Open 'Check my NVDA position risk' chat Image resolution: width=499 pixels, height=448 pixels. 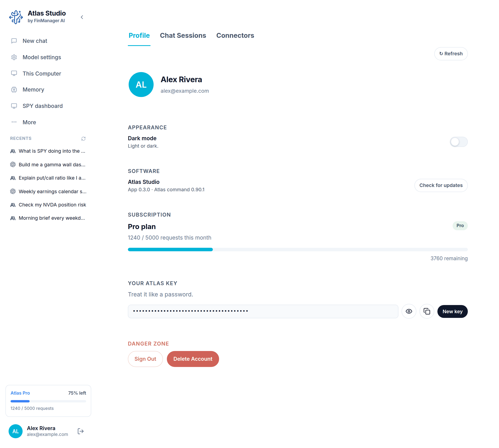click(x=48, y=205)
